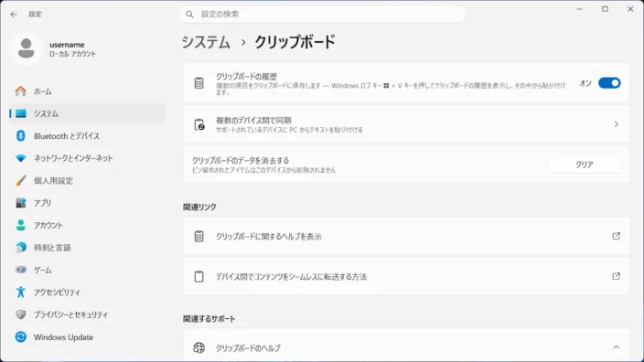This screenshot has height=362, width=644.
Task: Click the クリア button
Action: pyautogui.click(x=584, y=165)
